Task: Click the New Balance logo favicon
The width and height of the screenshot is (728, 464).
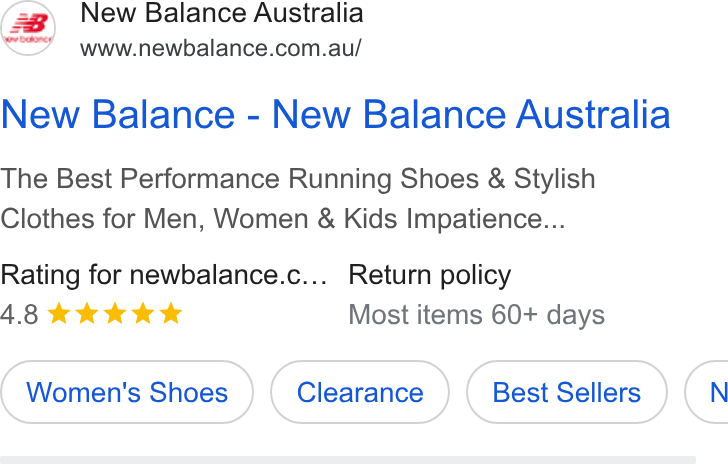Action: click(28, 28)
